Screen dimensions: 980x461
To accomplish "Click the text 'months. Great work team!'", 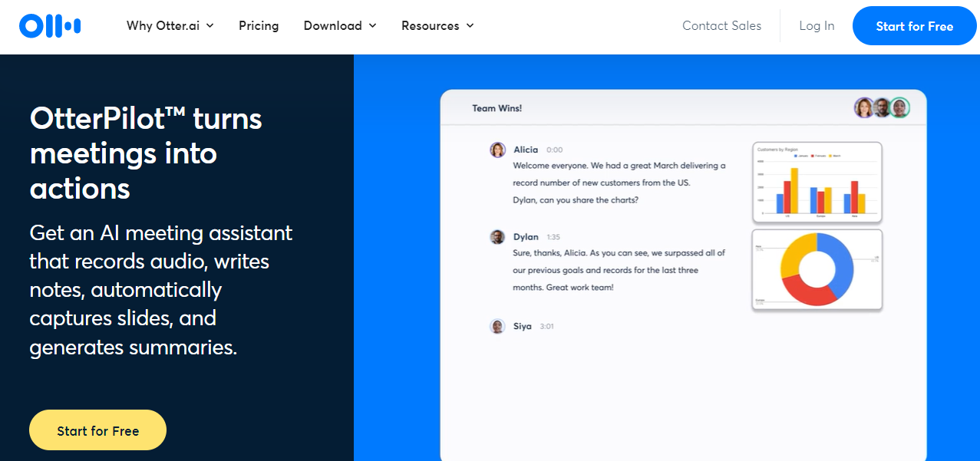I will tap(563, 288).
